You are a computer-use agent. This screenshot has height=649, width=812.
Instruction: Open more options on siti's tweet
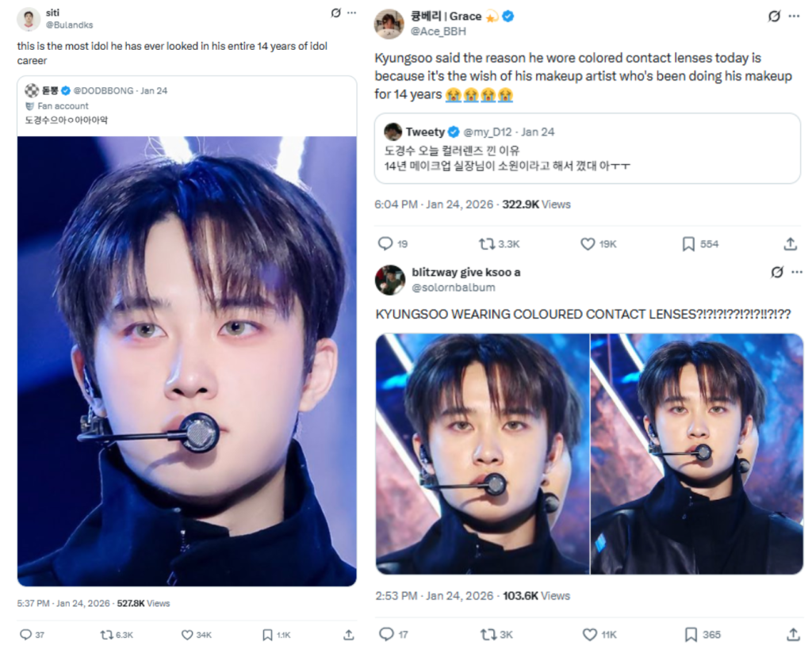[351, 13]
